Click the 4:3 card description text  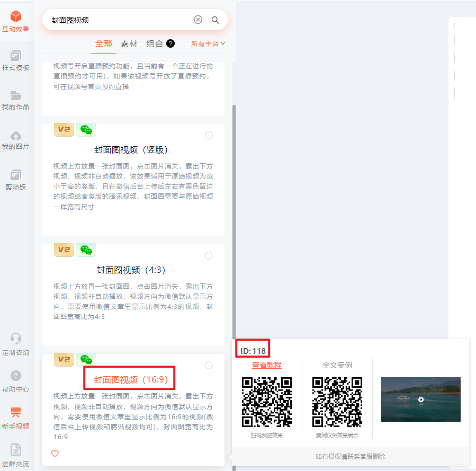point(133,301)
